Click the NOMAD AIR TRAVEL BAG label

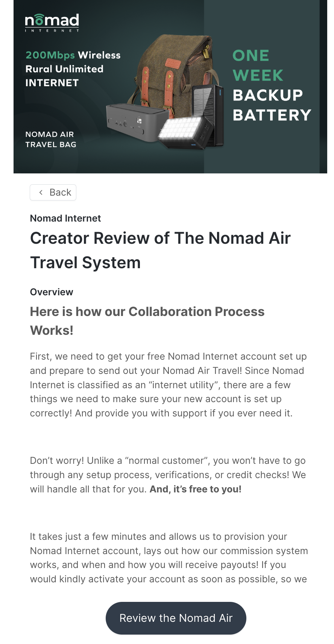pyautogui.click(x=51, y=139)
